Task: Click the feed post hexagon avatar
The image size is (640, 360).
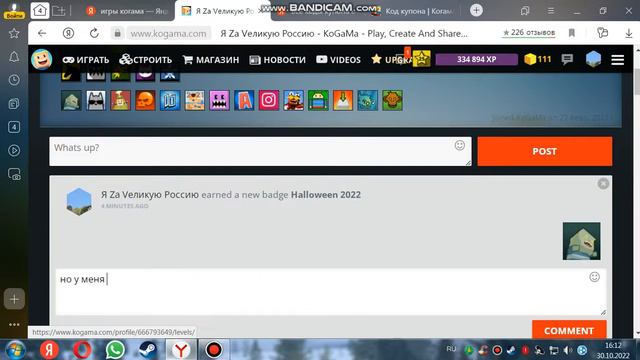Action: pos(79,201)
